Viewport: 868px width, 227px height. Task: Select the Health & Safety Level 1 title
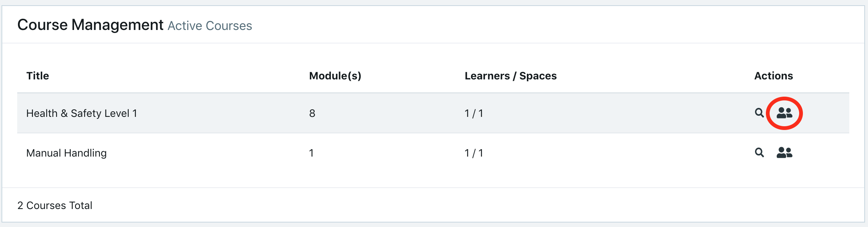coord(82,113)
